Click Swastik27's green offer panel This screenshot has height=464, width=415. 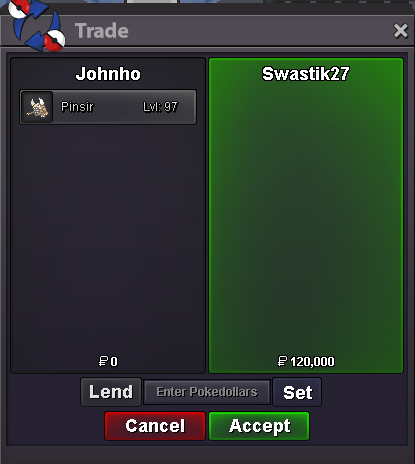(x=306, y=215)
